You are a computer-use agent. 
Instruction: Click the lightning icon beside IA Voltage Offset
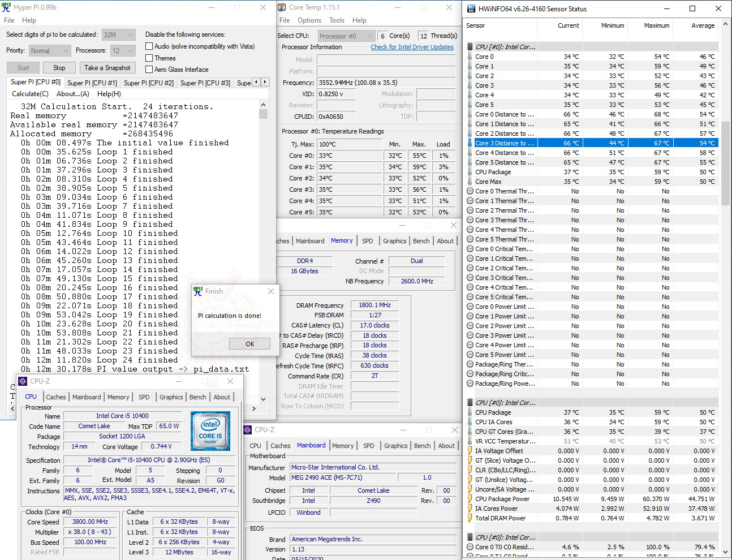470,451
